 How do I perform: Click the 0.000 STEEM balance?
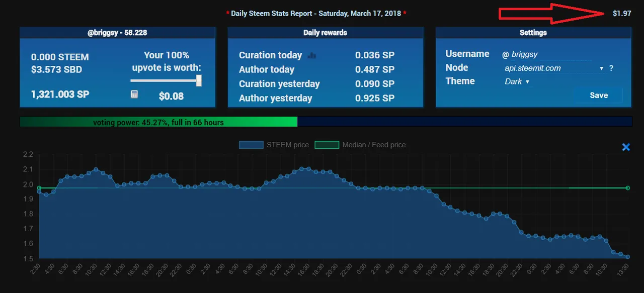click(x=60, y=57)
